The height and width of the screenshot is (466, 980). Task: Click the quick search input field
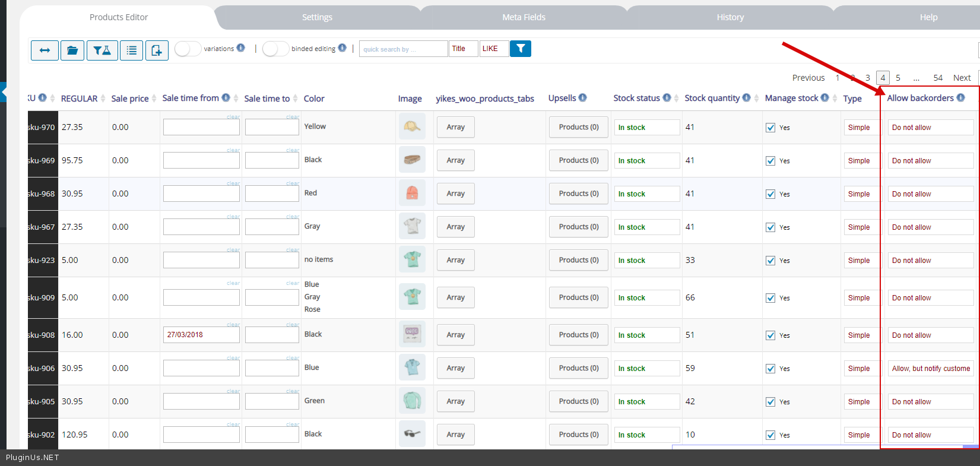(x=403, y=49)
